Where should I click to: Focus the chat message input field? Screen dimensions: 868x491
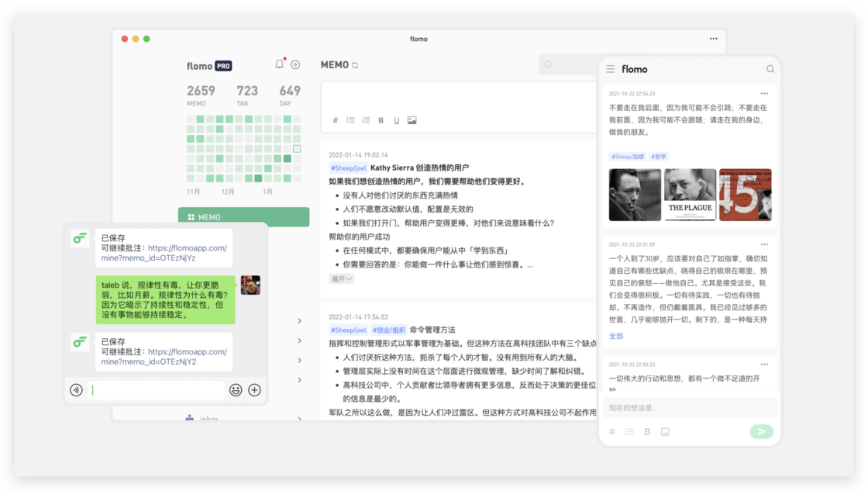click(157, 390)
